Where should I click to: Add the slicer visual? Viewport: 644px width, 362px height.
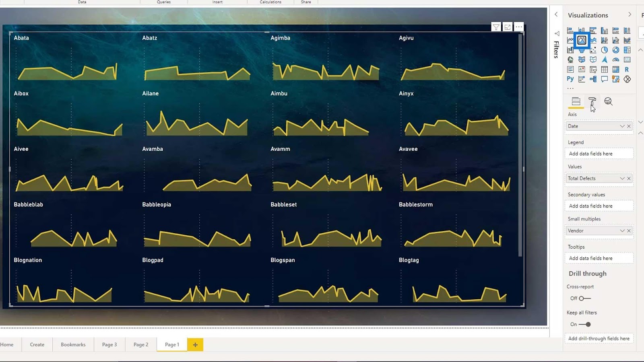[593, 70]
